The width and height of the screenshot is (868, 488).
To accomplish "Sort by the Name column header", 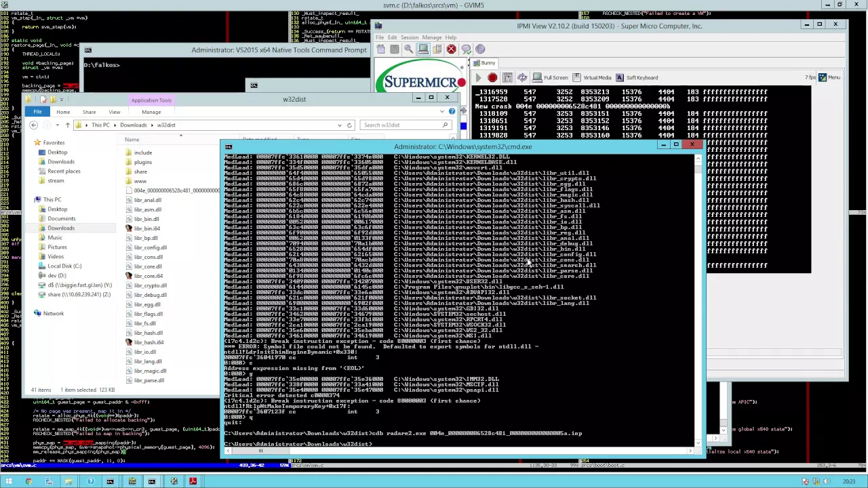I will point(132,140).
